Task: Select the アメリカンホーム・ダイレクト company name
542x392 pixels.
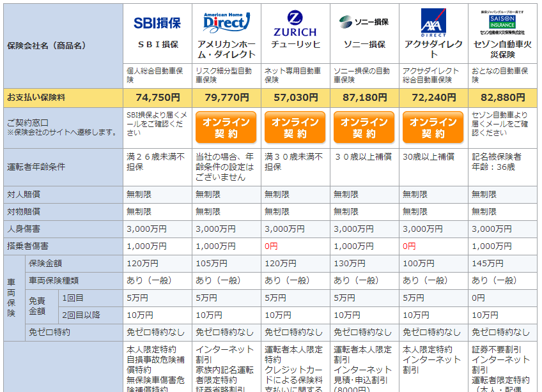Action: [226, 49]
